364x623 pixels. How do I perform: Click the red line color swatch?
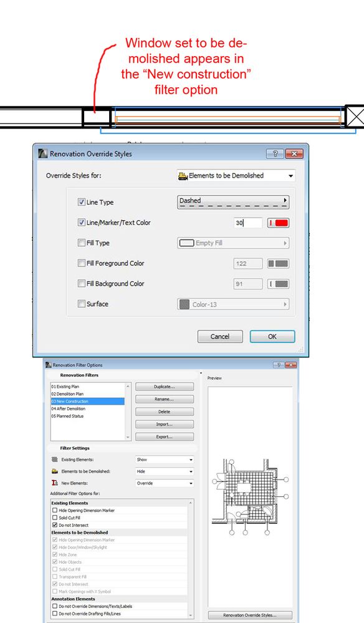coord(278,223)
